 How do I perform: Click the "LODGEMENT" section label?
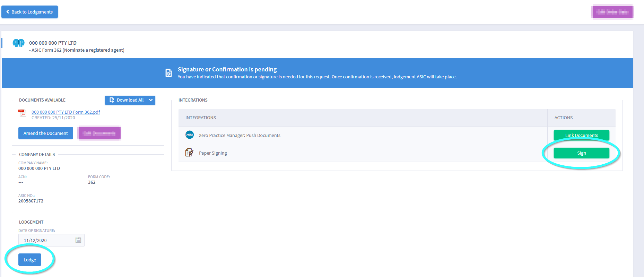[31, 222]
